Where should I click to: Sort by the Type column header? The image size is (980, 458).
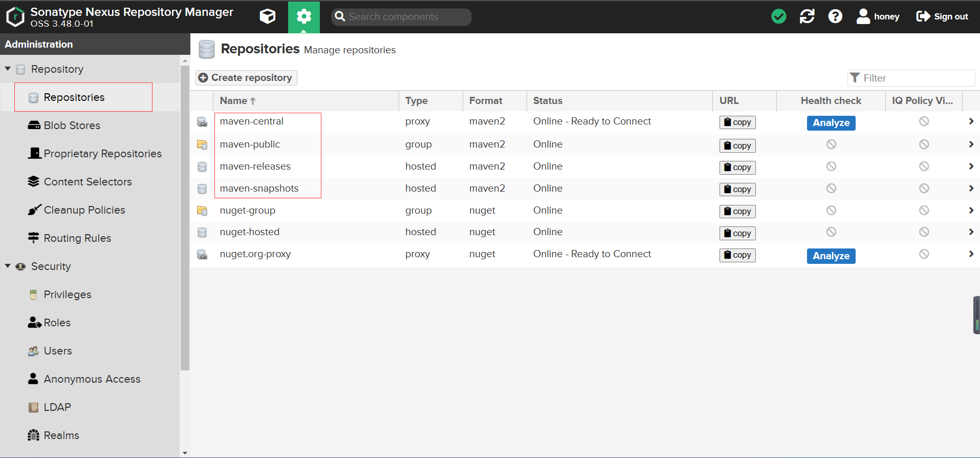431,101
